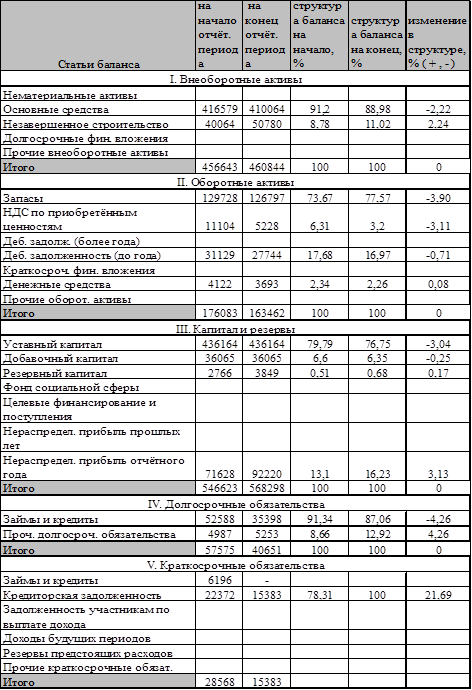This screenshot has width=472, height=690.
Task: Click the 'Кредиторская задолженность' row label
Action: 82,595
